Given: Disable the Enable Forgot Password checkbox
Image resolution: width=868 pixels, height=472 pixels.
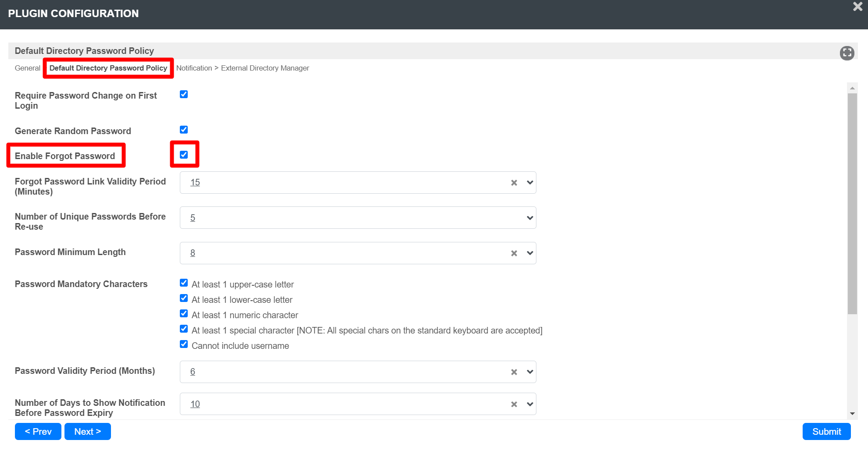Looking at the screenshot, I should [184, 155].
